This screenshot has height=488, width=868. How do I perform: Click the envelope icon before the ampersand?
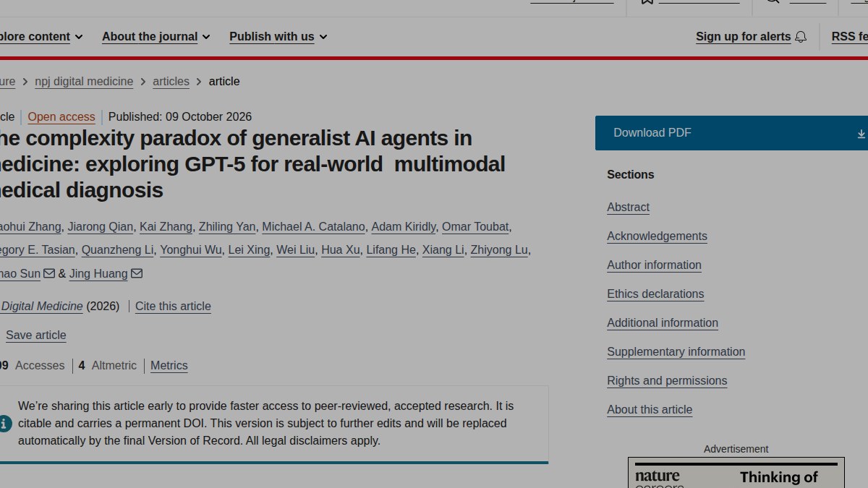point(49,273)
